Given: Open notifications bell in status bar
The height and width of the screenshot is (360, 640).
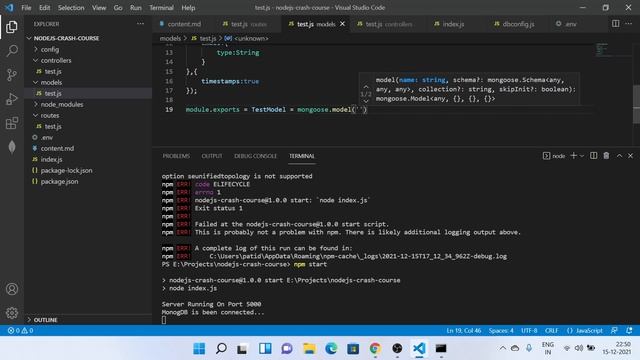Looking at the screenshot, I should tap(629, 331).
